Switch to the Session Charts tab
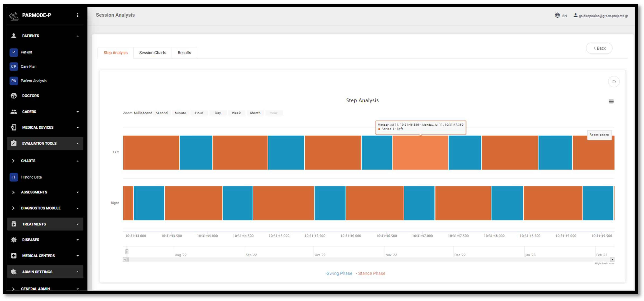The height and width of the screenshot is (301, 644). coord(152,53)
